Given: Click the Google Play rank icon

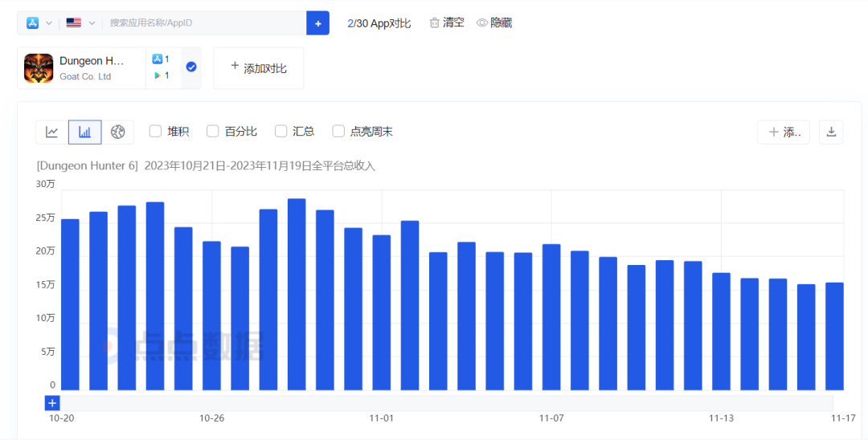Looking at the screenshot, I should point(158,75).
